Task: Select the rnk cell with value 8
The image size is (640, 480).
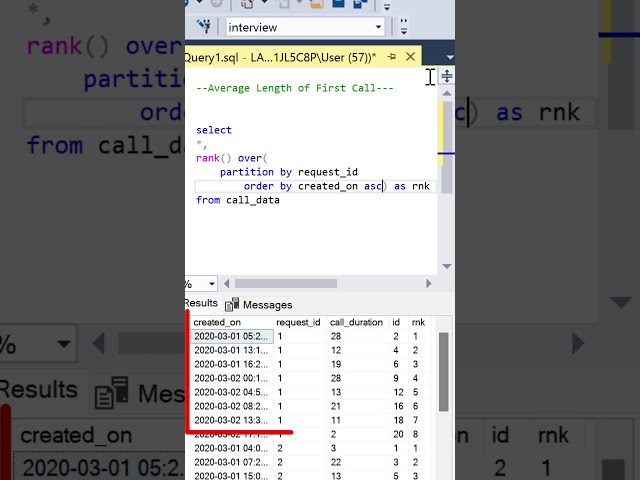Action: (x=420, y=434)
